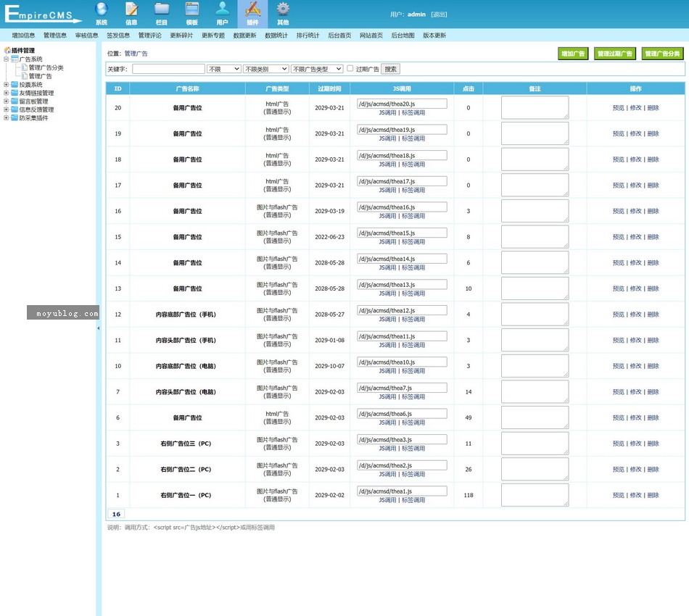The height and width of the screenshot is (616, 689).
Task: Expand the 信息反馈管理 tree node
Action: (x=6, y=109)
